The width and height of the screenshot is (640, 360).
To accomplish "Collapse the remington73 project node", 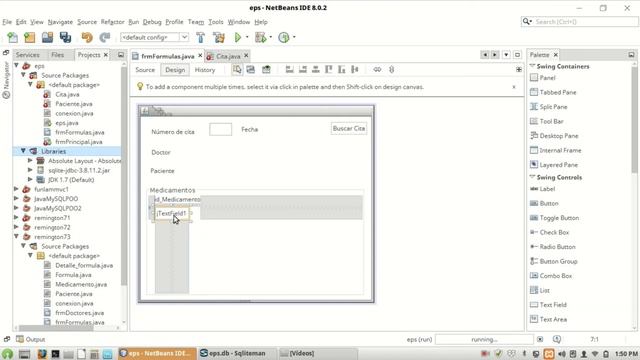I will [x=17, y=236].
